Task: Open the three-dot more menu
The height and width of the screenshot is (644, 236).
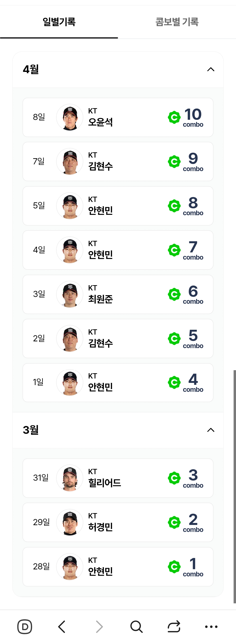Action: click(211, 627)
